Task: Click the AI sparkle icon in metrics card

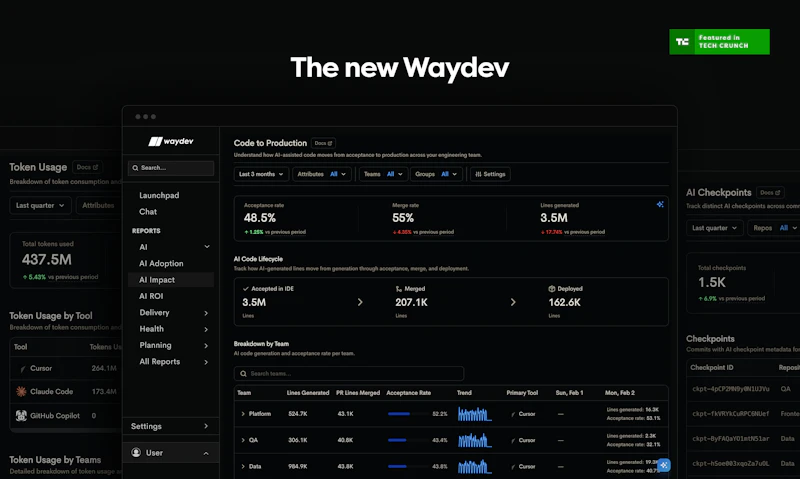Action: point(660,204)
